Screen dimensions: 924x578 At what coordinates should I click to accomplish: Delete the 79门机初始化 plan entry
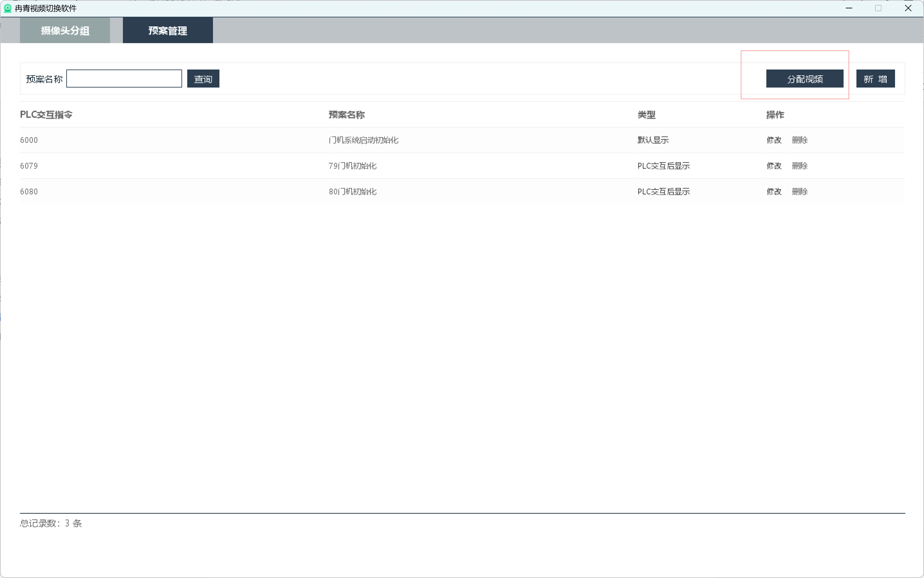pos(799,165)
